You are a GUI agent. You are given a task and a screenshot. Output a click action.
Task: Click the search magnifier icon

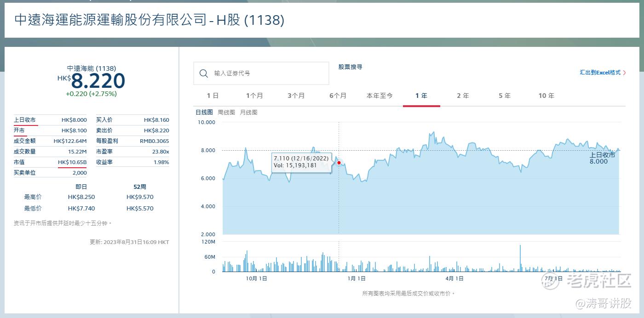click(x=204, y=74)
